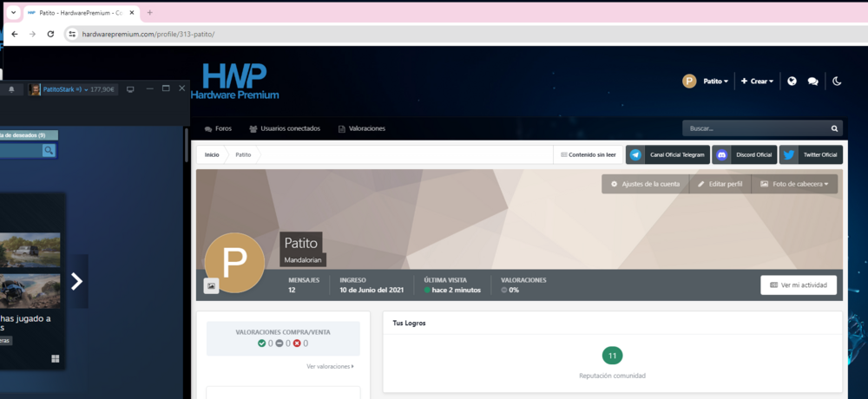Image resolution: width=868 pixels, height=399 pixels.
Task: Open the Ver valoraciones link
Action: click(330, 366)
